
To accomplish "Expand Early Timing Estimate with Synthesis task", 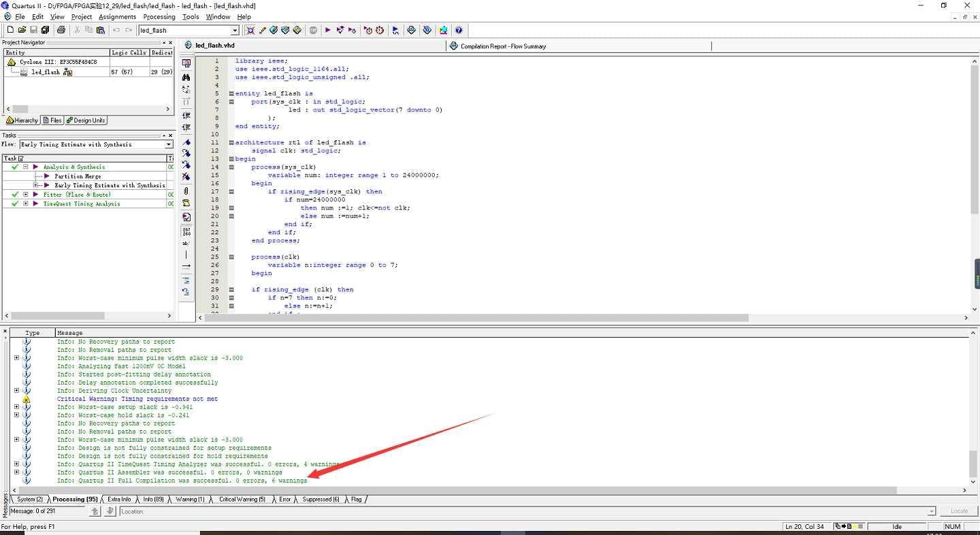I will tap(36, 185).
